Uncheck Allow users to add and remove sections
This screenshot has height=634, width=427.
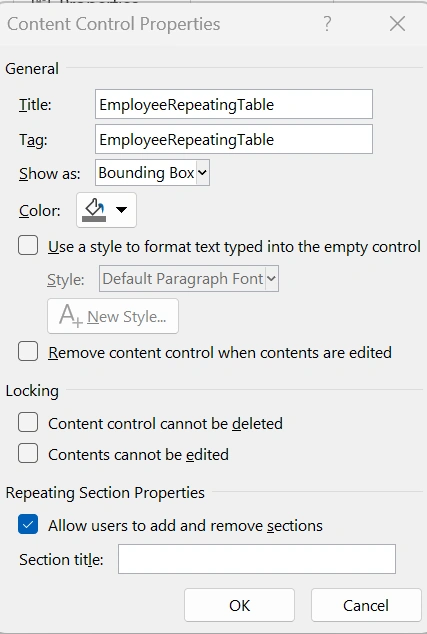point(28,524)
